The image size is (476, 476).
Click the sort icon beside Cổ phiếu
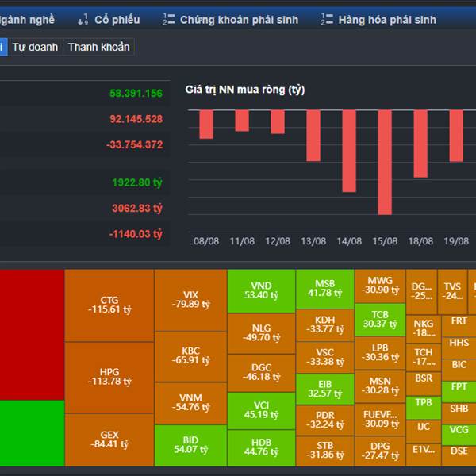(x=83, y=19)
